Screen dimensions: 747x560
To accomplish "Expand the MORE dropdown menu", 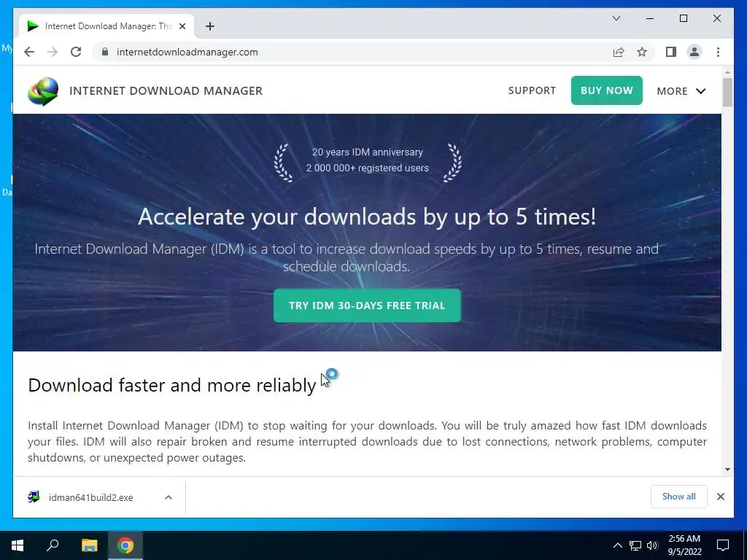I will (681, 91).
